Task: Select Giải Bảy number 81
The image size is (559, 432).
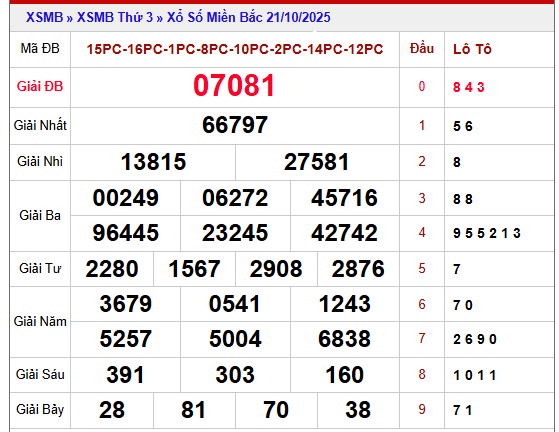Action: (x=194, y=410)
